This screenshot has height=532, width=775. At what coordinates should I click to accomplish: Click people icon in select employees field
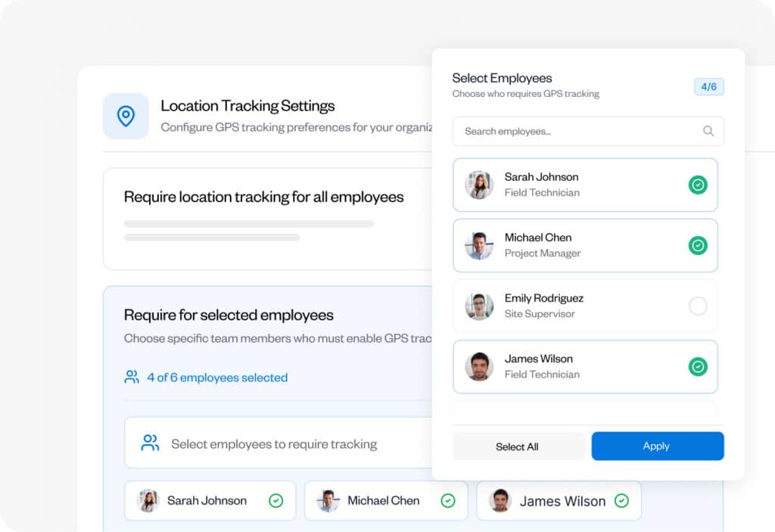[x=150, y=443]
